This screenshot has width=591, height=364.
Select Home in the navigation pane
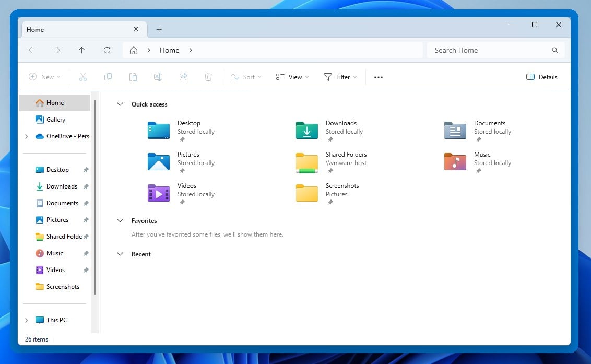point(55,102)
